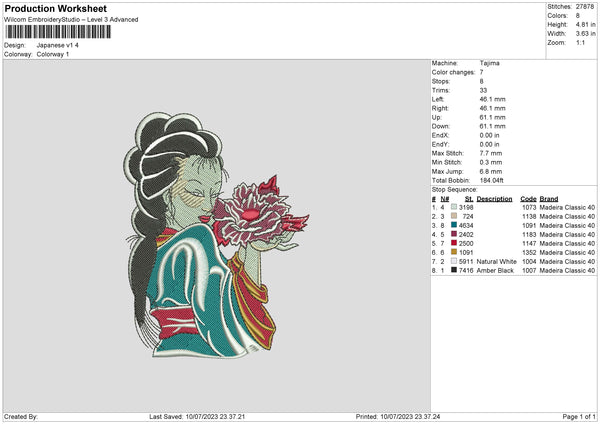
Task: Click the 'Description' column header
Action: click(x=494, y=199)
